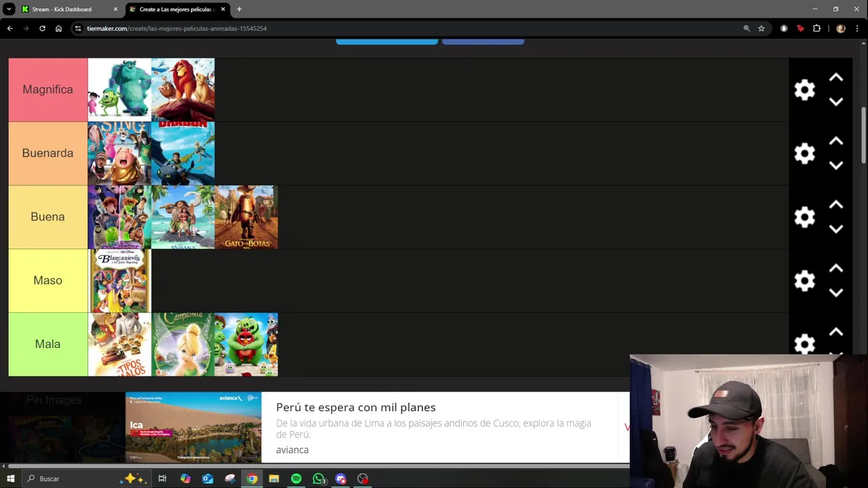Select Campanilla image in Mala tier

click(x=182, y=344)
